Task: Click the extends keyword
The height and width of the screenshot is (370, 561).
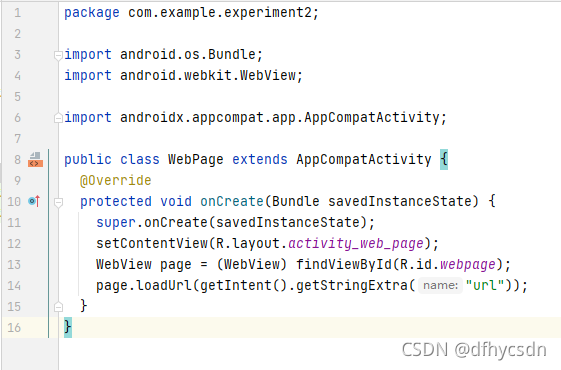Action: pos(260,160)
